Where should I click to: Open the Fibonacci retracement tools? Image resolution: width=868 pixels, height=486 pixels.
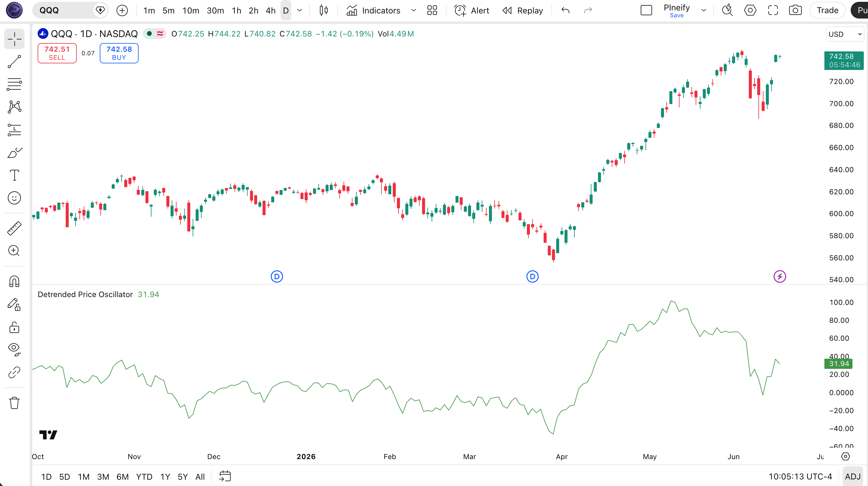pos(15,84)
